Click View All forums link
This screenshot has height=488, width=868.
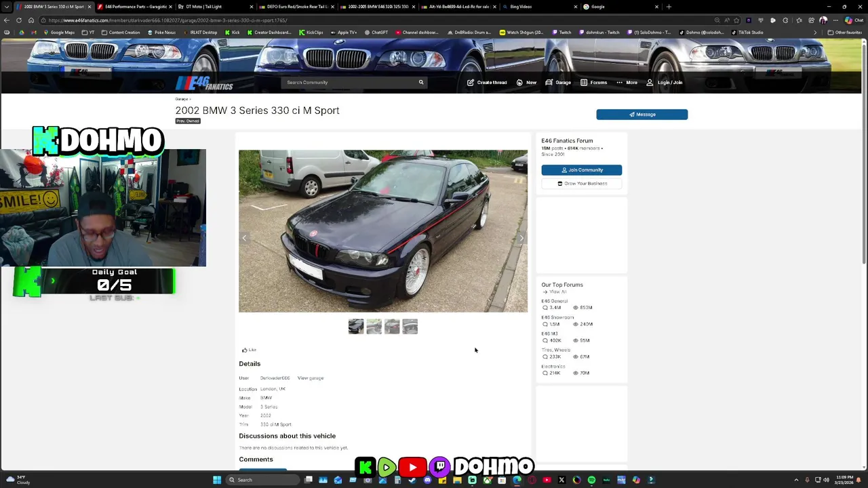pyautogui.click(x=557, y=292)
